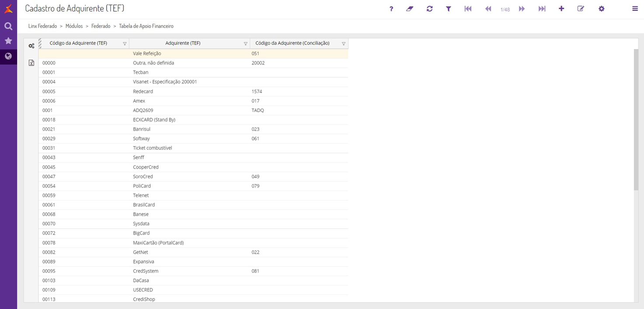Open filter for Adquirente (TEF) column
The height and width of the screenshot is (309, 644).
[x=245, y=44]
